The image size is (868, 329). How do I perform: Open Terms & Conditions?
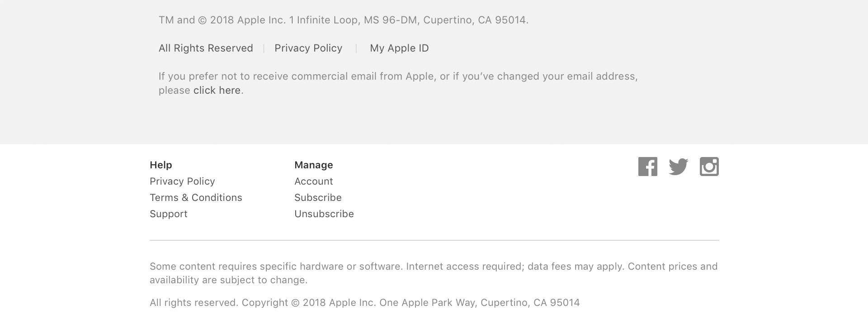tap(196, 197)
